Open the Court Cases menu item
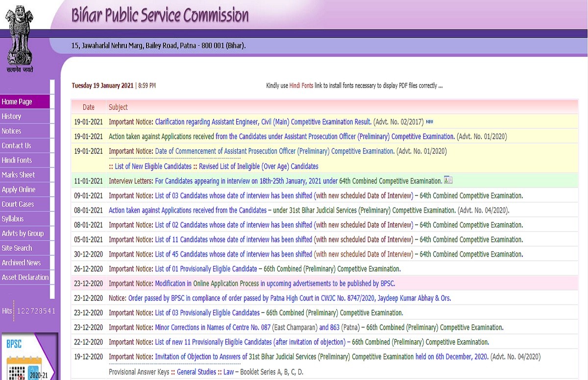 pos(18,204)
